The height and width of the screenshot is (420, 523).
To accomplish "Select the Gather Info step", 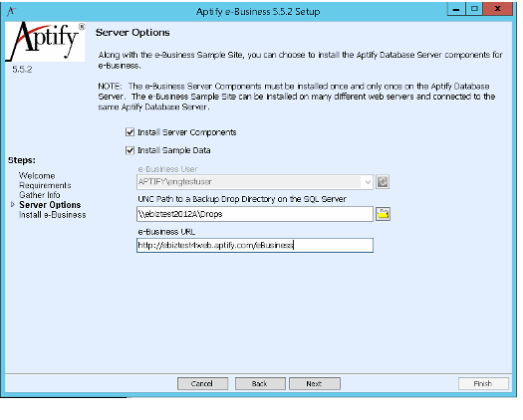I will pos(40,195).
